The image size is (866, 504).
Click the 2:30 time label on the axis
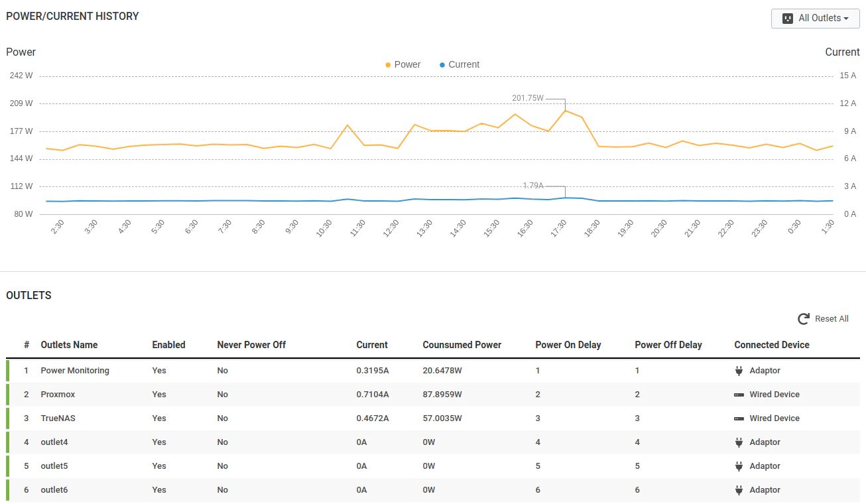[x=56, y=227]
